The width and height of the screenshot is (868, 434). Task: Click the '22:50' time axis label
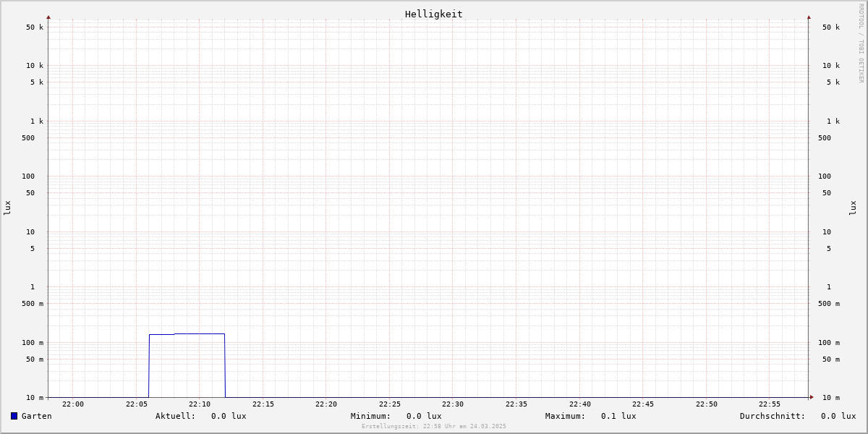click(x=707, y=404)
